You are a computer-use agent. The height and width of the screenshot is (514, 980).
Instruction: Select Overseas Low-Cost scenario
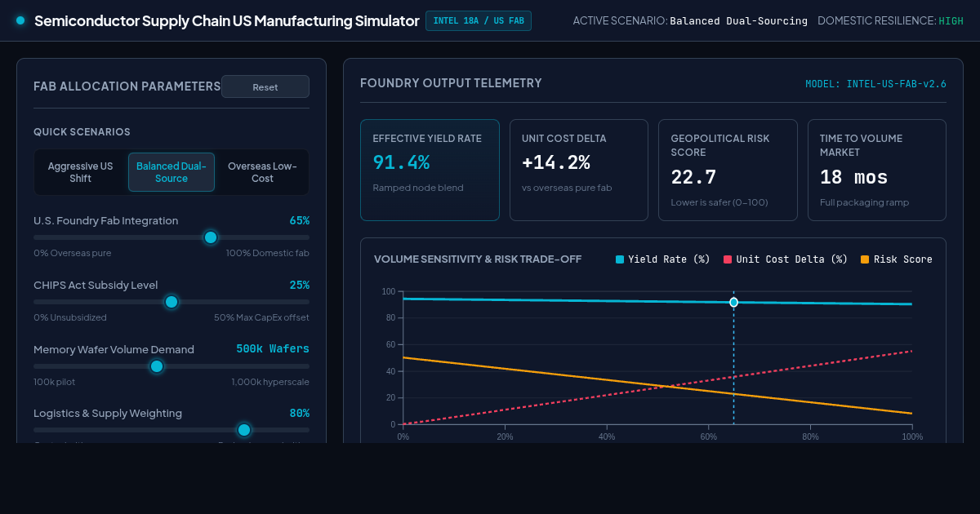click(x=262, y=172)
